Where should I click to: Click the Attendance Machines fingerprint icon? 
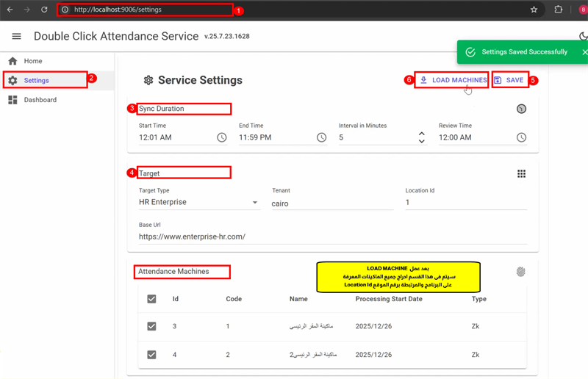521,272
